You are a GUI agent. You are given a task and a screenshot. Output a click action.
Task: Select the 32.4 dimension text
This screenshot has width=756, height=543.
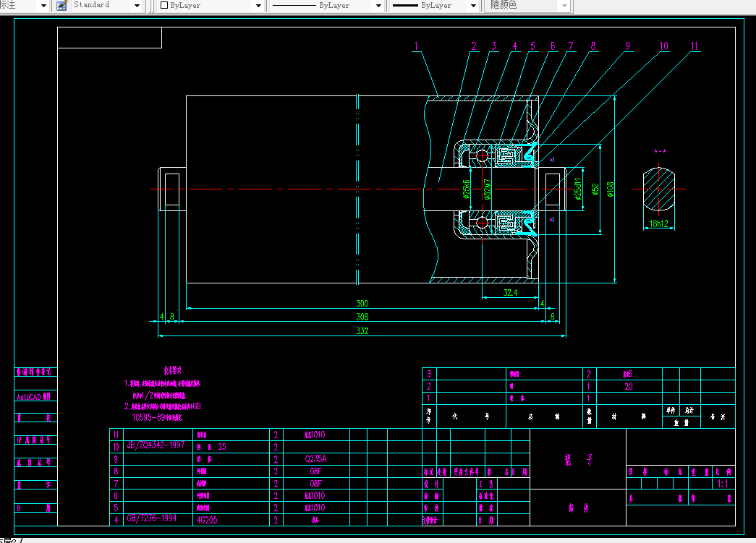pyautogui.click(x=510, y=292)
